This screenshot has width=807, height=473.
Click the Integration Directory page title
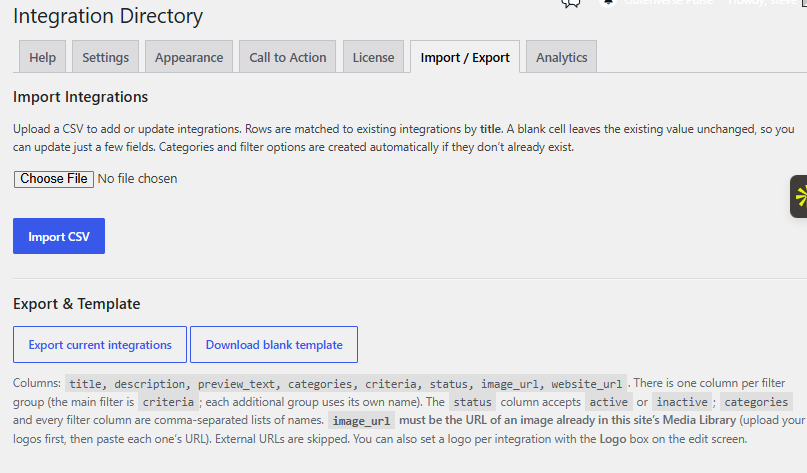point(108,16)
